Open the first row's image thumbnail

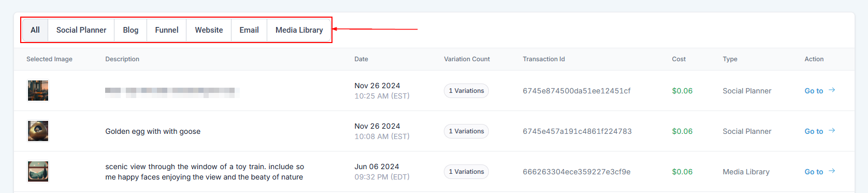(x=38, y=91)
